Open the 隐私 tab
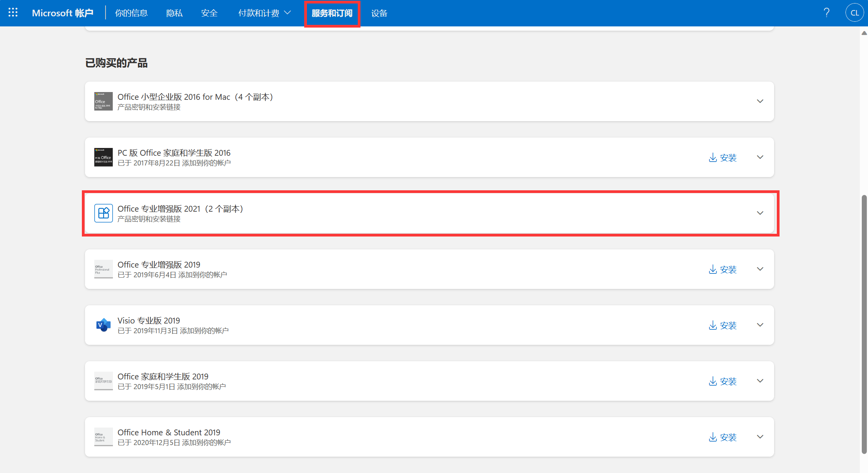This screenshot has width=868, height=473. tap(174, 13)
